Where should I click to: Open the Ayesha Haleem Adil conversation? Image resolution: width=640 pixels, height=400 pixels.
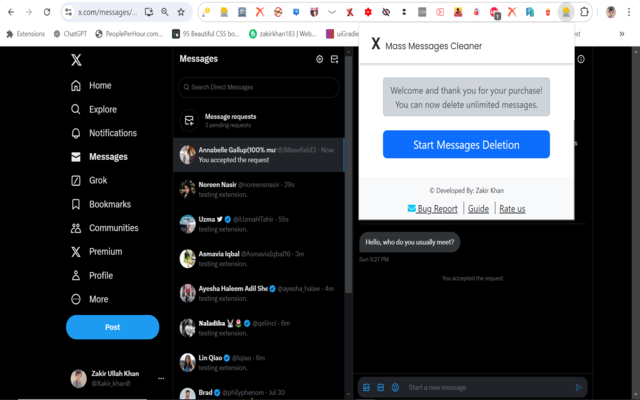259,293
